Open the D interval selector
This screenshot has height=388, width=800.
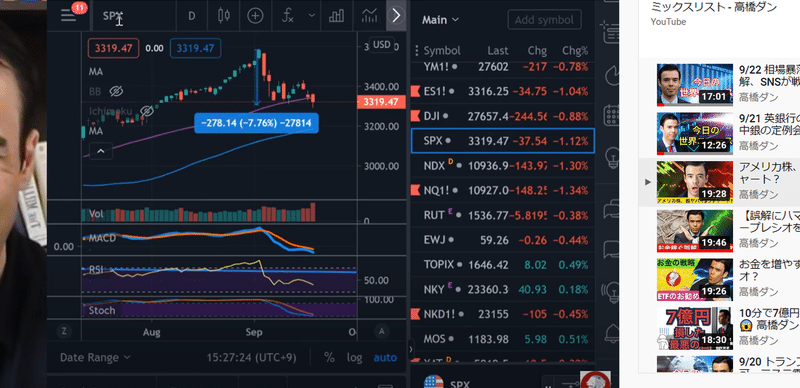[x=192, y=16]
